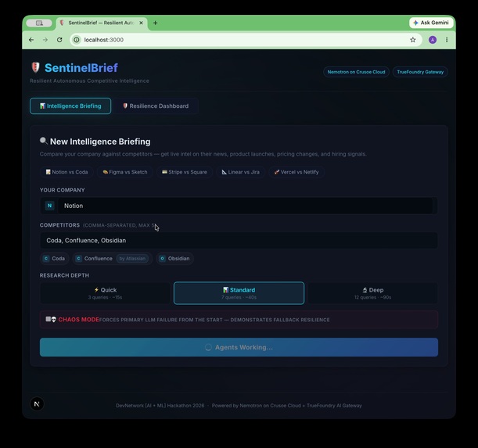Bookmark this page with the star
This screenshot has height=448, width=478.
click(x=413, y=40)
